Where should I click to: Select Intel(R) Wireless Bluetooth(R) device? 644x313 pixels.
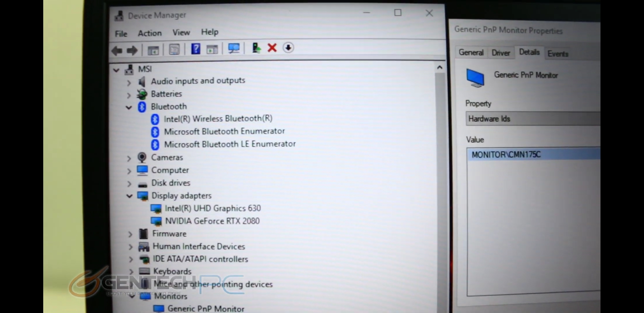click(x=218, y=119)
